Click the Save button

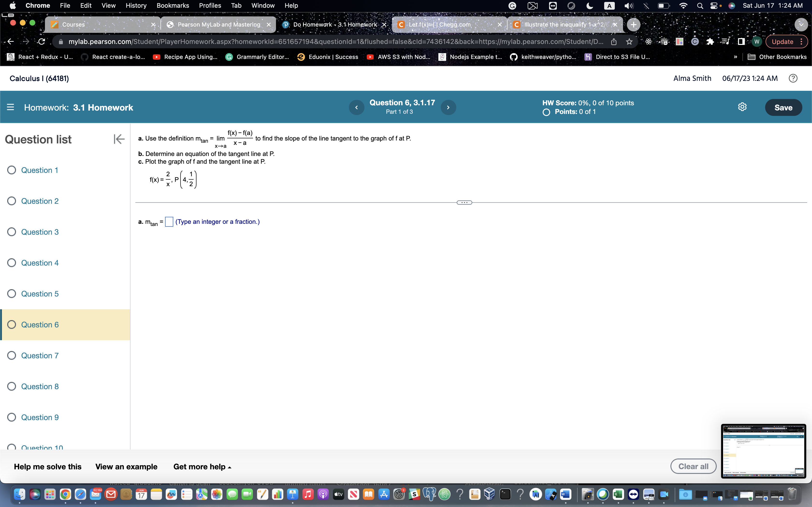click(x=784, y=107)
